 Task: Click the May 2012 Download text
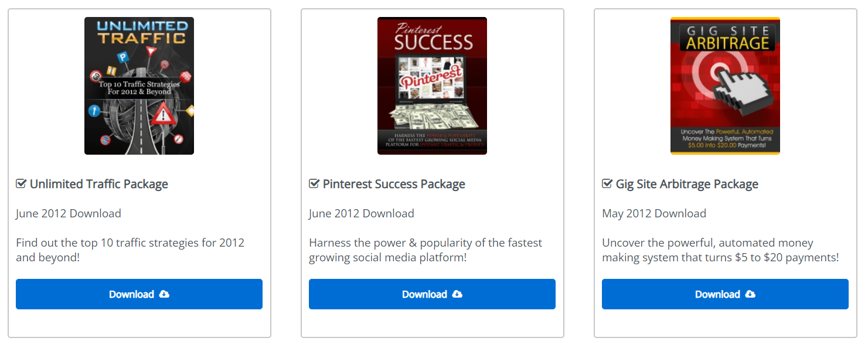(x=654, y=213)
